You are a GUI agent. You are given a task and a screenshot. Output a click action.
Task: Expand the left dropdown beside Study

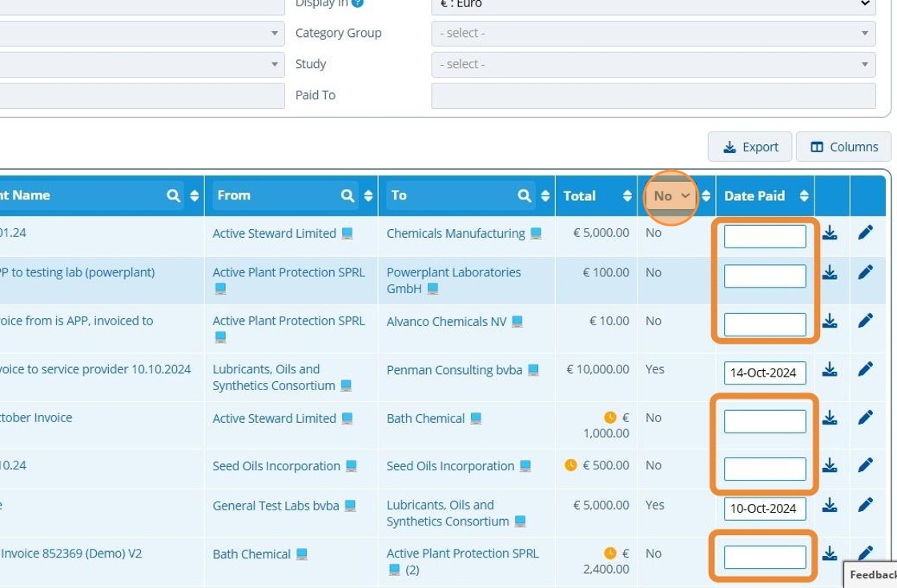click(x=142, y=64)
